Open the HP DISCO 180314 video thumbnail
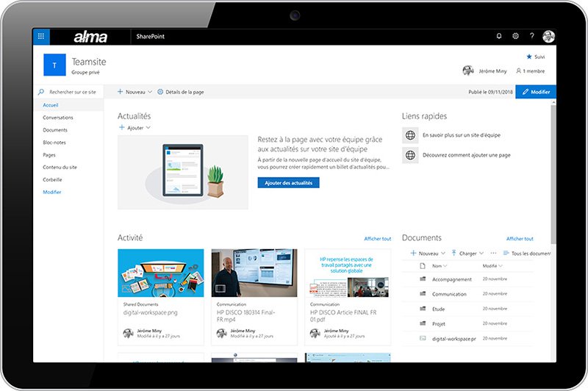The image size is (588, 391). coord(254,273)
